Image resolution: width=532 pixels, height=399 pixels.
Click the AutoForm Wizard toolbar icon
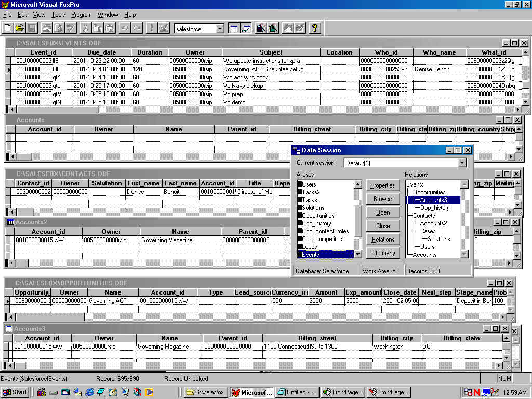[288, 29]
